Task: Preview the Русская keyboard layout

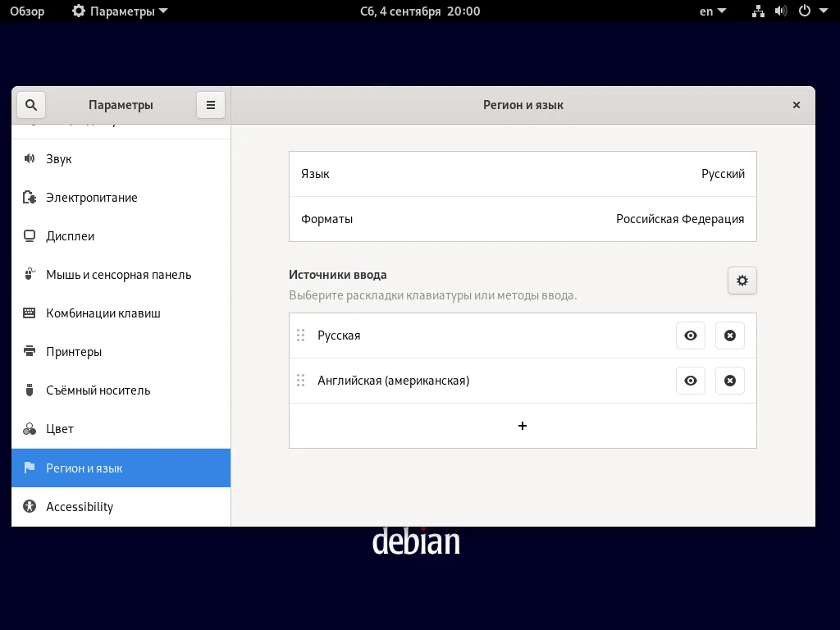Action: tap(690, 335)
